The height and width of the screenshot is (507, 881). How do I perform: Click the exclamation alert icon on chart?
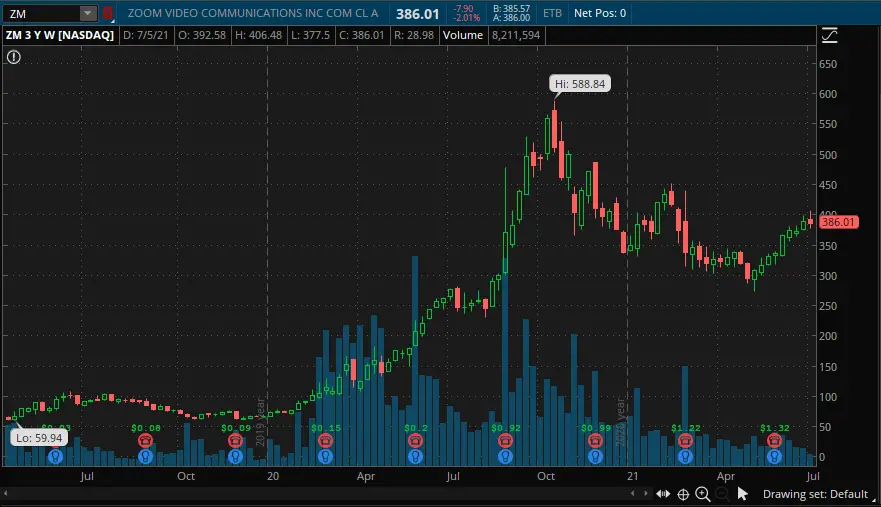13,57
